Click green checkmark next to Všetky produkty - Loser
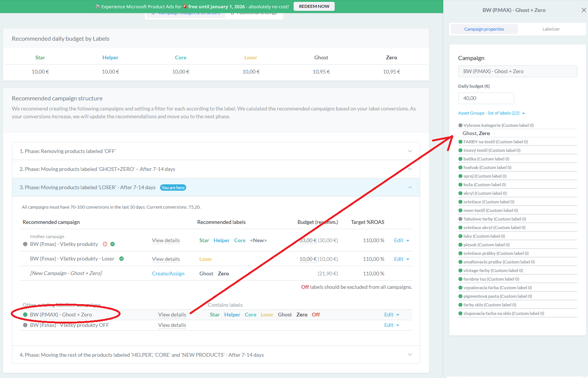 coord(121,259)
